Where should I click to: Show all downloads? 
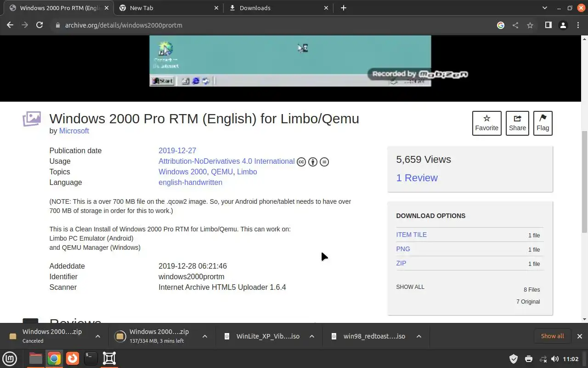pyautogui.click(x=552, y=336)
